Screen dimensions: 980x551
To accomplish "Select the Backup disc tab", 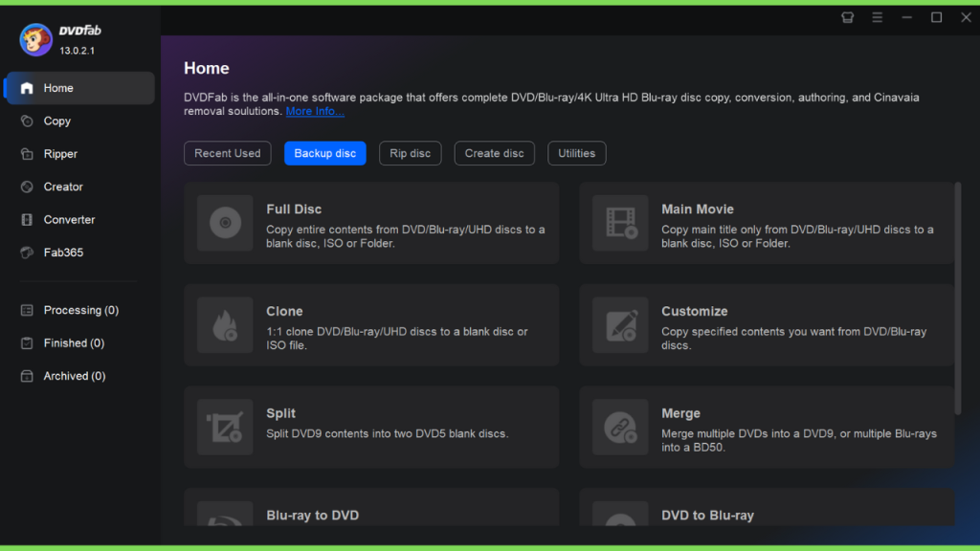I will point(325,153).
